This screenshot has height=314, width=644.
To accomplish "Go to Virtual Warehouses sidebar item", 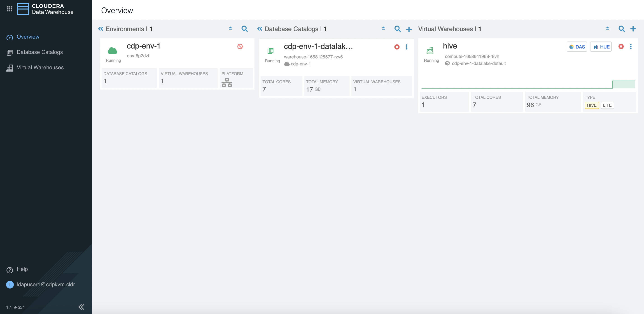I will (x=40, y=67).
